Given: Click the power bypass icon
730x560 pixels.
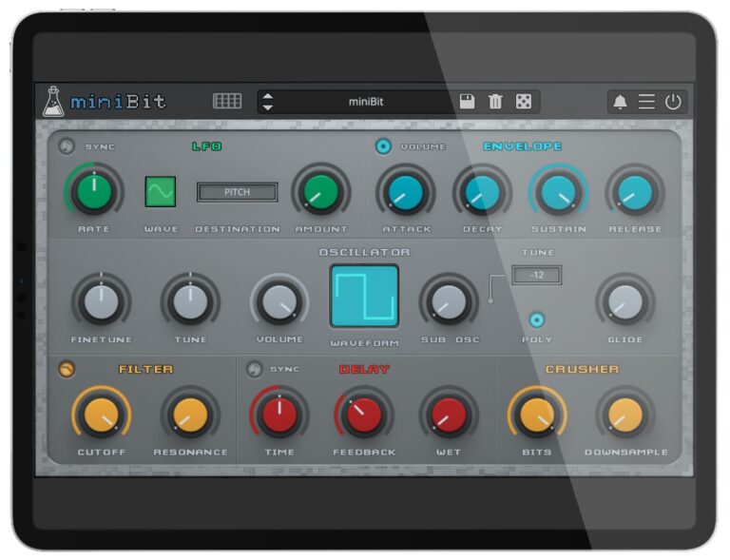Looking at the screenshot, I should click(x=673, y=102).
